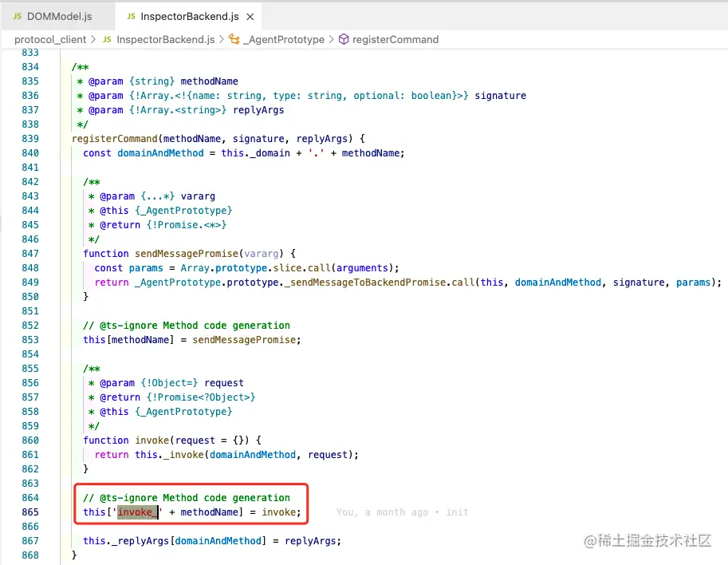This screenshot has height=565, width=728.
Task: Expand breadcrumb chevron after InspectorBackend.js
Action: (221, 39)
